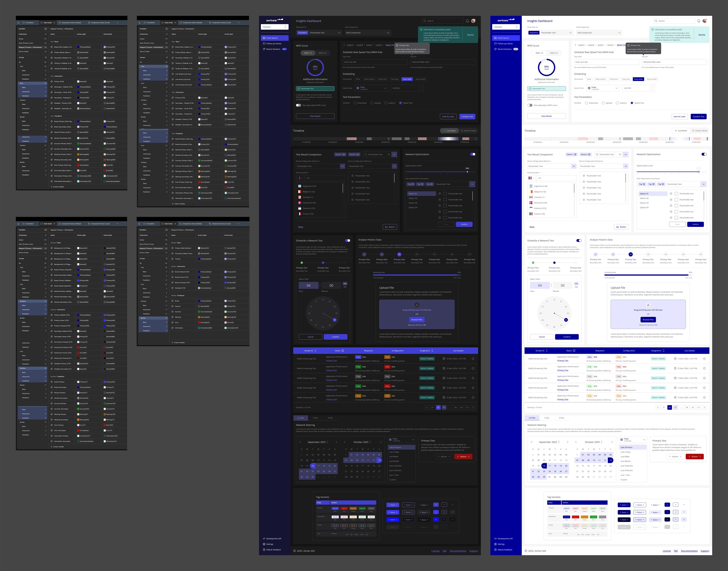Select Download radio button in dark dashboard
Viewport: 728px width, 571px height.
click(x=355, y=103)
